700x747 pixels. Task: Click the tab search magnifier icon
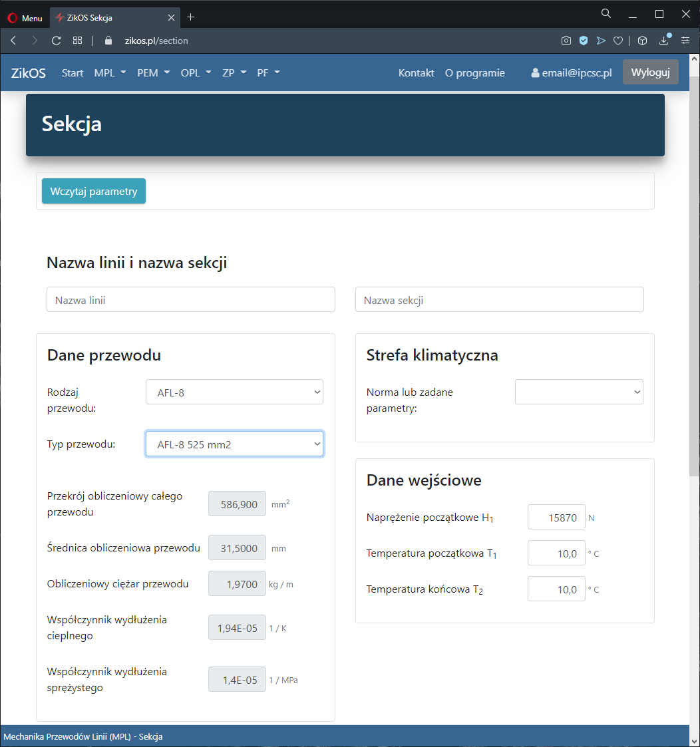(x=606, y=14)
